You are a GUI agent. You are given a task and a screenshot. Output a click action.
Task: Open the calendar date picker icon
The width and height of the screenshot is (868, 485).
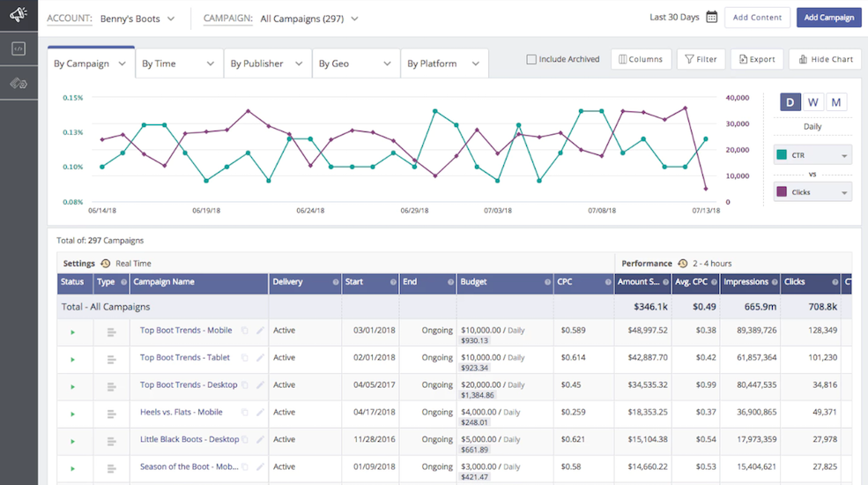[711, 17]
